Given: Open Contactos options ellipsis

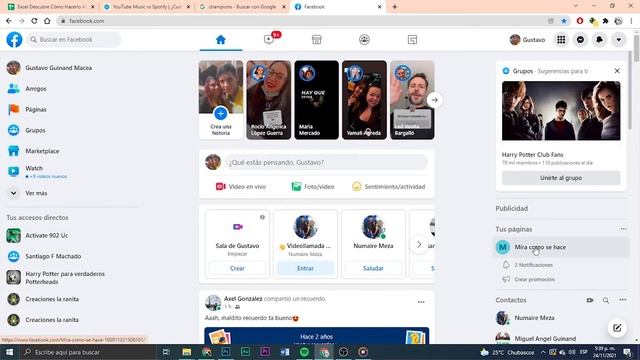Looking at the screenshot, I should pyautogui.click(x=622, y=300).
